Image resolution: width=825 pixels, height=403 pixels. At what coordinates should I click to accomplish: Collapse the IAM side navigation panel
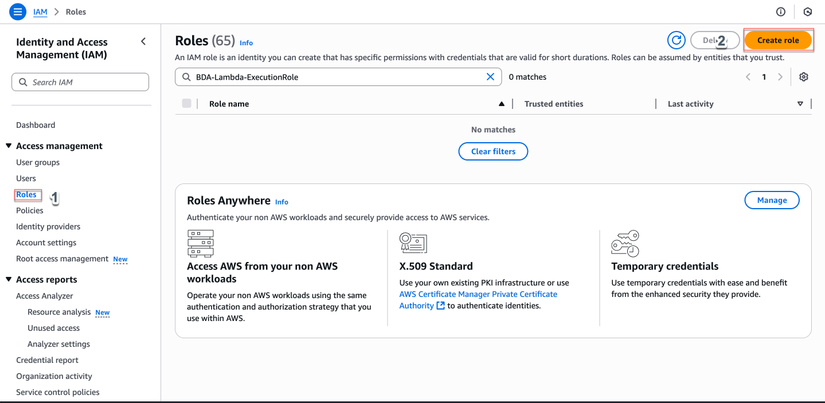coord(143,42)
